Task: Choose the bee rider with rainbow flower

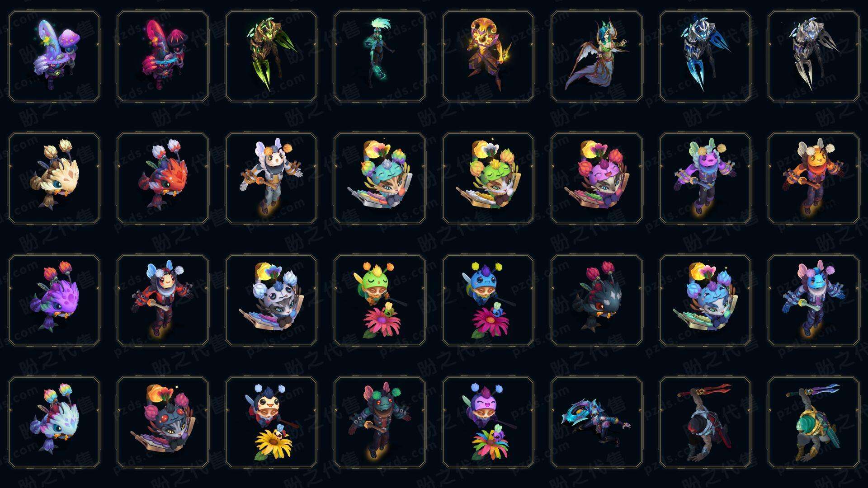Action: point(488,422)
